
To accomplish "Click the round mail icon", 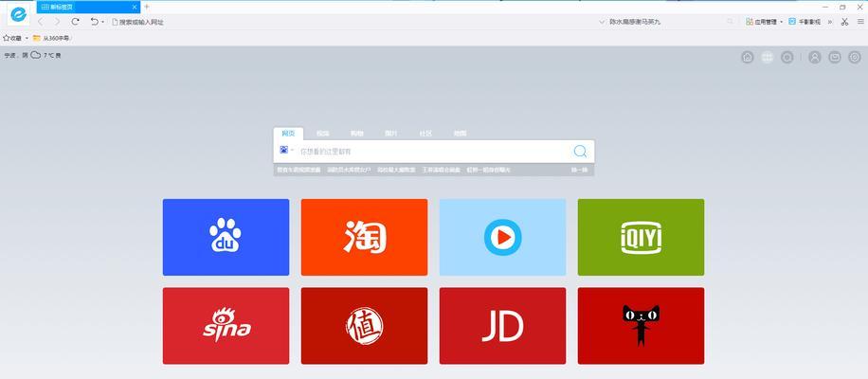I will pyautogui.click(x=834, y=57).
